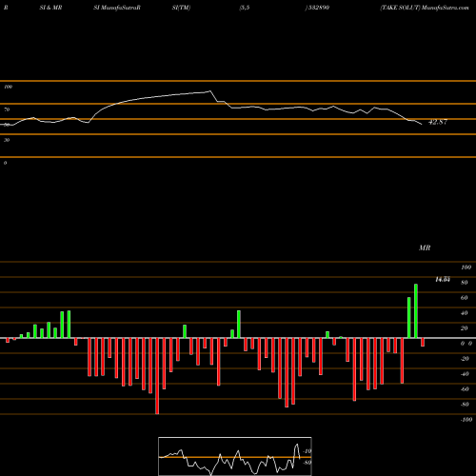The height and width of the screenshot is (476, 476).
Task: Click the RSI value label 42.87
Action: click(438, 122)
